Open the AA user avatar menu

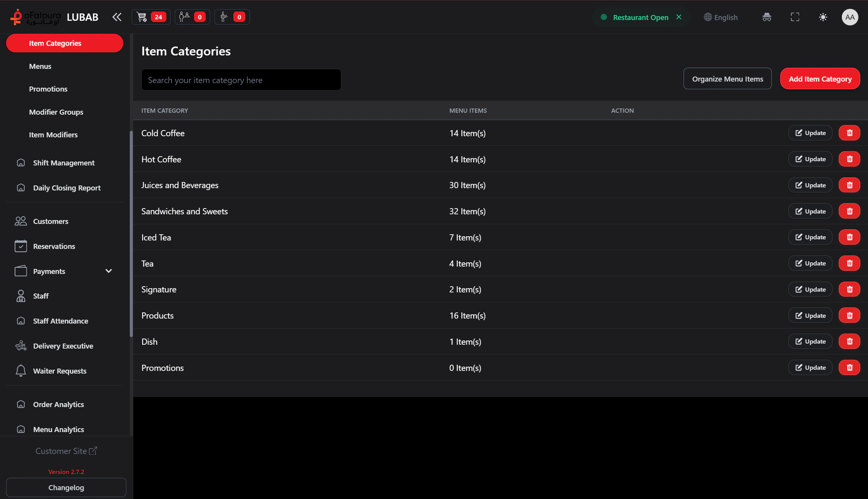(x=850, y=17)
